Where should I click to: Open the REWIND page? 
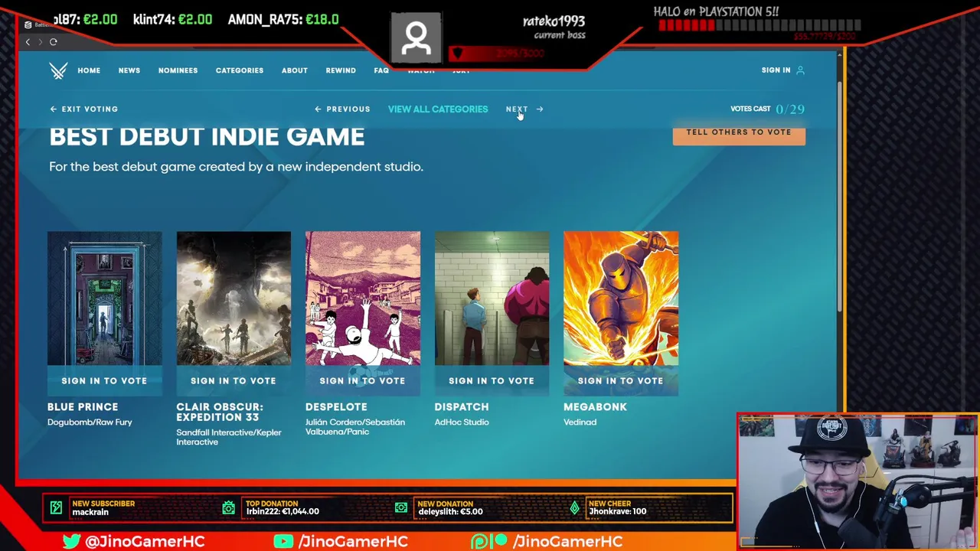pos(341,70)
